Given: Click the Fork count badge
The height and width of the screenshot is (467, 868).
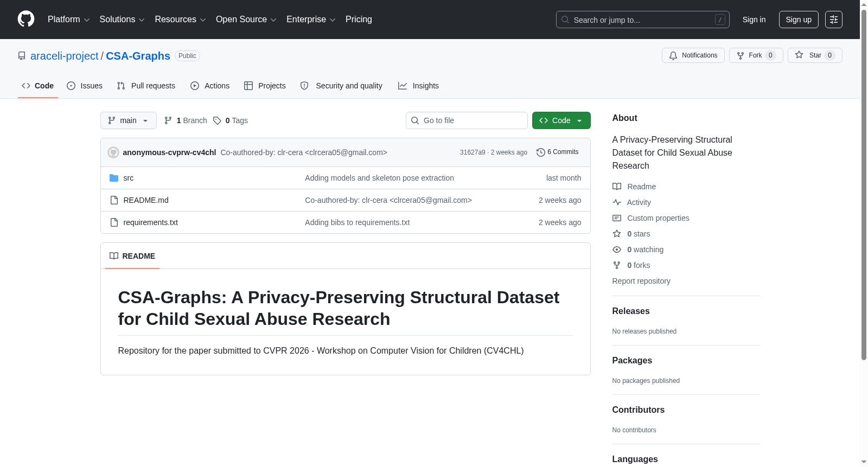Looking at the screenshot, I should click(770, 55).
